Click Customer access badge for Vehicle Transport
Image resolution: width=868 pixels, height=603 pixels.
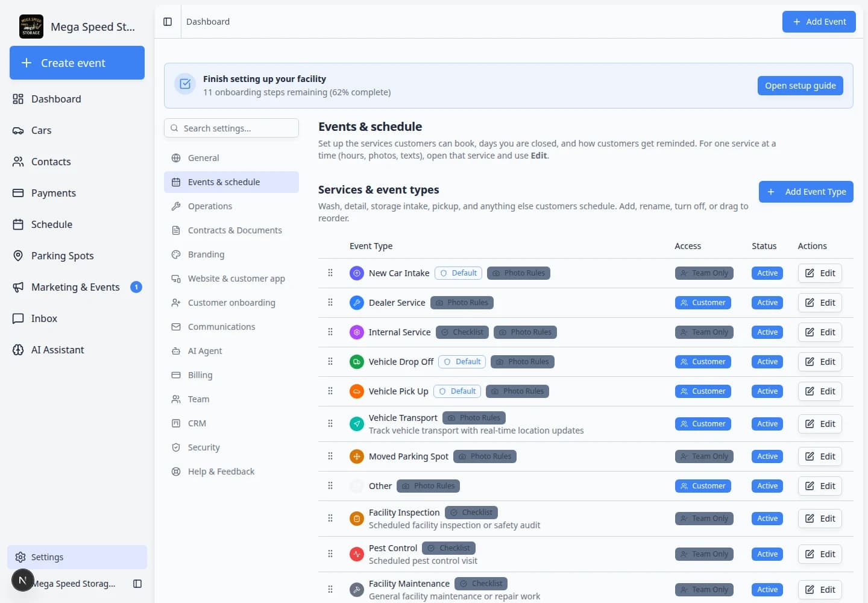[703, 424]
